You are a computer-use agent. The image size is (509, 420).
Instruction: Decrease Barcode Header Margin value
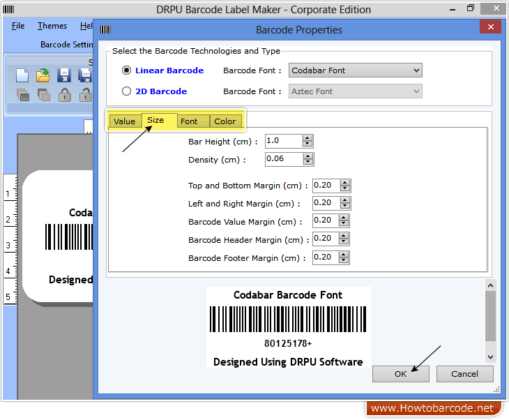(344, 242)
